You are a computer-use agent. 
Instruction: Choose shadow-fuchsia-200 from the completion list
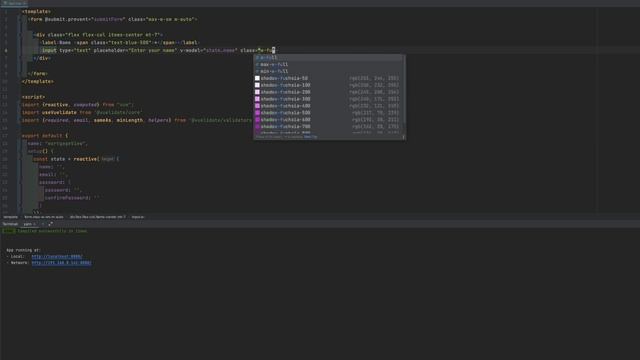[x=329, y=92]
